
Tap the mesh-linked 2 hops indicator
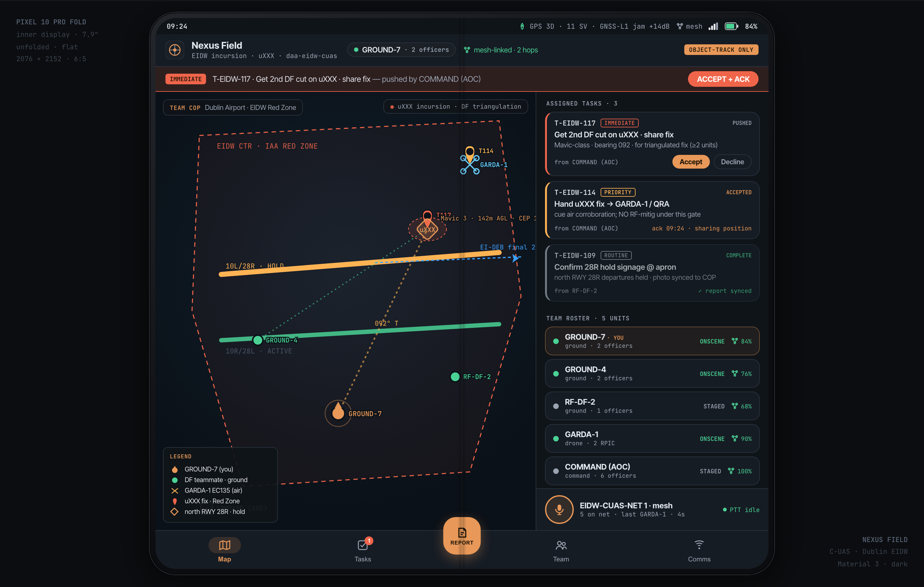pyautogui.click(x=501, y=50)
